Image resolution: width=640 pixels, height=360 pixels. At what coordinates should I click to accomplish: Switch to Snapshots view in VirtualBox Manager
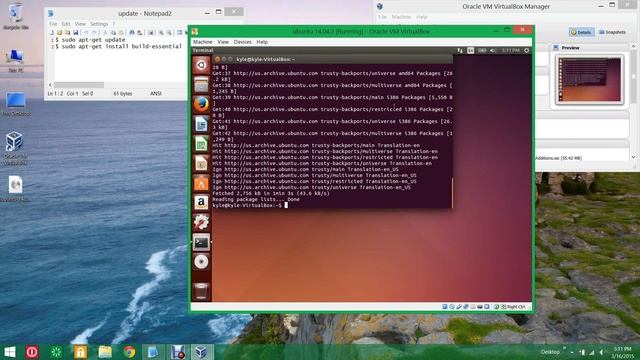coord(612,32)
